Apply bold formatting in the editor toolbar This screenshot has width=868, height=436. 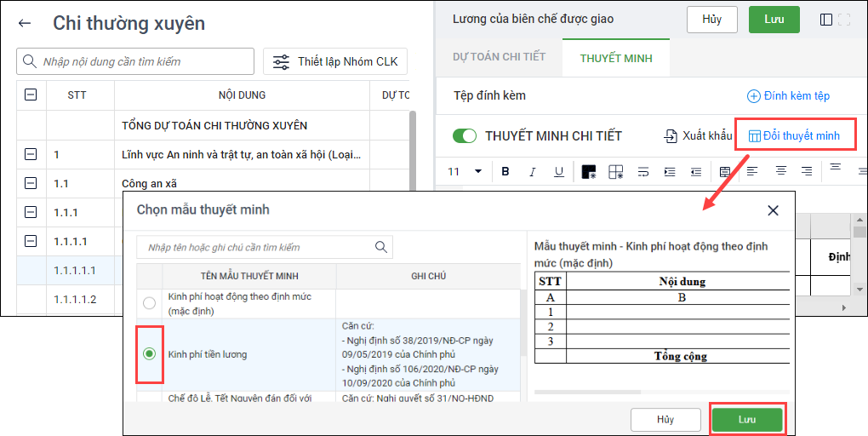(505, 171)
